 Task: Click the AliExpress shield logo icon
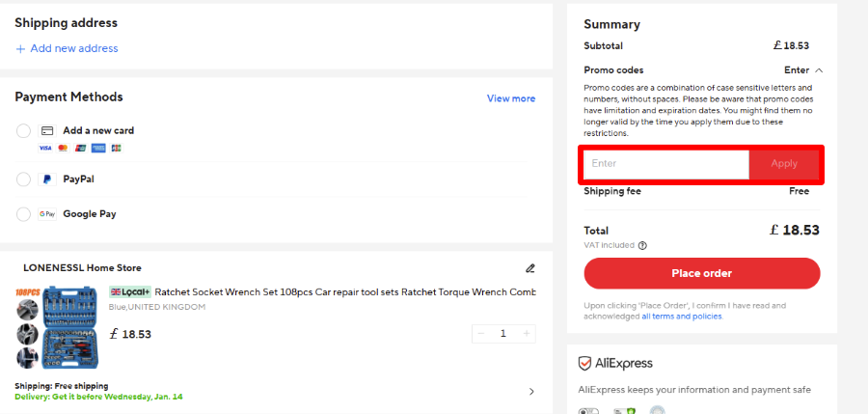coord(584,364)
